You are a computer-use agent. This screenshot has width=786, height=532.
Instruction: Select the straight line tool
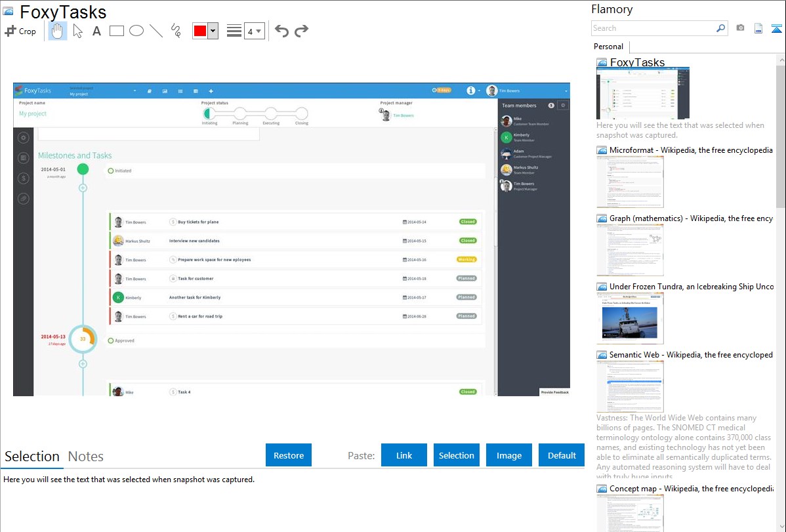pos(156,31)
